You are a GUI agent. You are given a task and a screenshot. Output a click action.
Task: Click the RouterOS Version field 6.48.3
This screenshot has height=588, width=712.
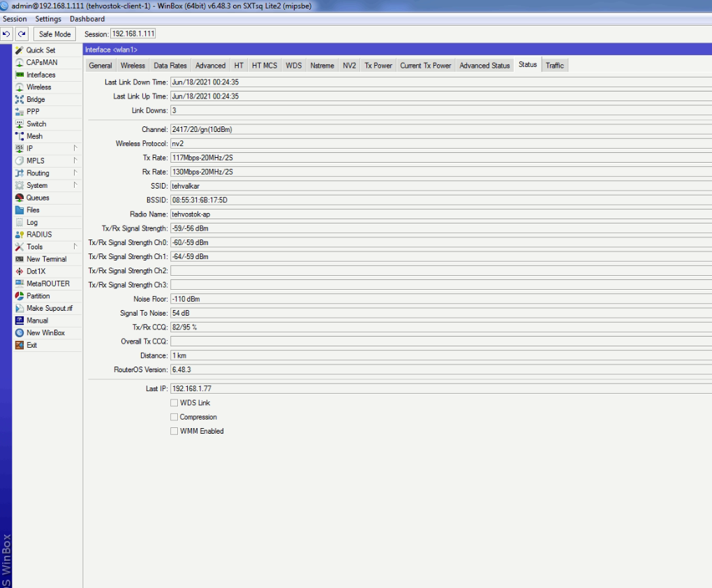441,369
